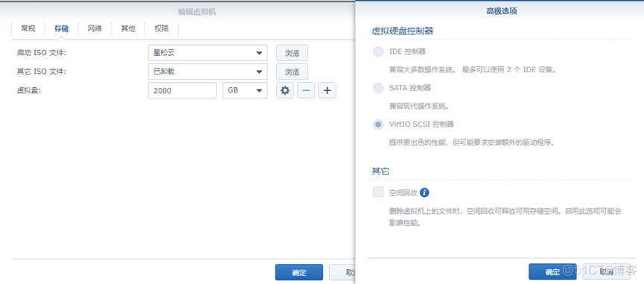The image size is (644, 284).
Task: Confirm with 确定 in 高级选项 dialog
Action: [552, 271]
